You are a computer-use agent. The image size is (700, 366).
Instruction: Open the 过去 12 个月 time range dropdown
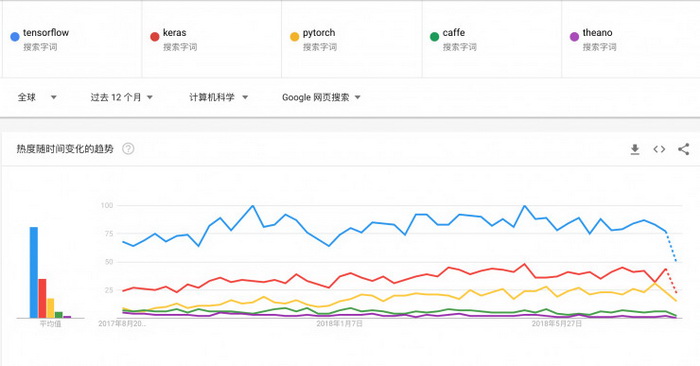121,97
